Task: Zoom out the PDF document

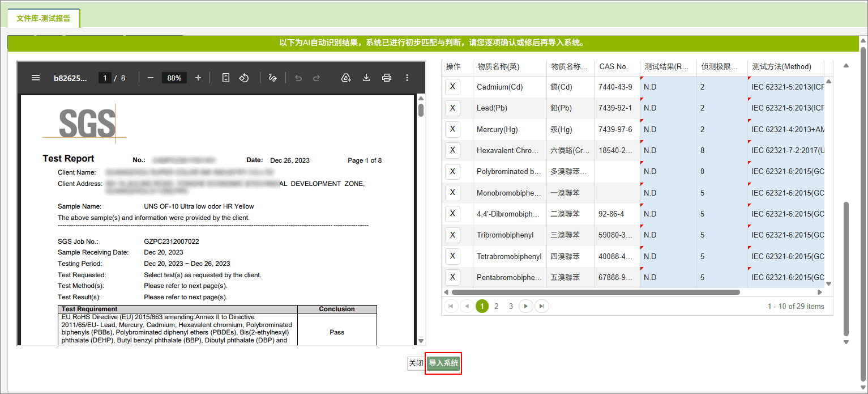Action: click(151, 78)
